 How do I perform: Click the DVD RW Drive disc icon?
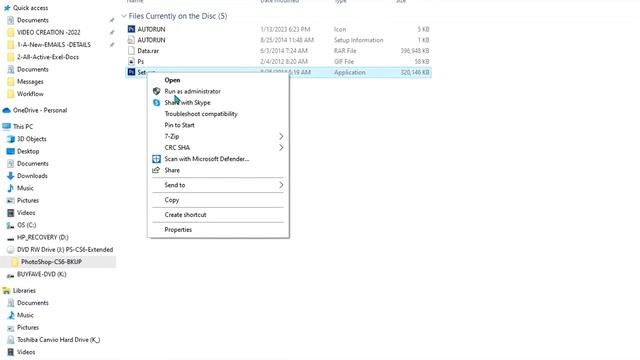pyautogui.click(x=11, y=249)
